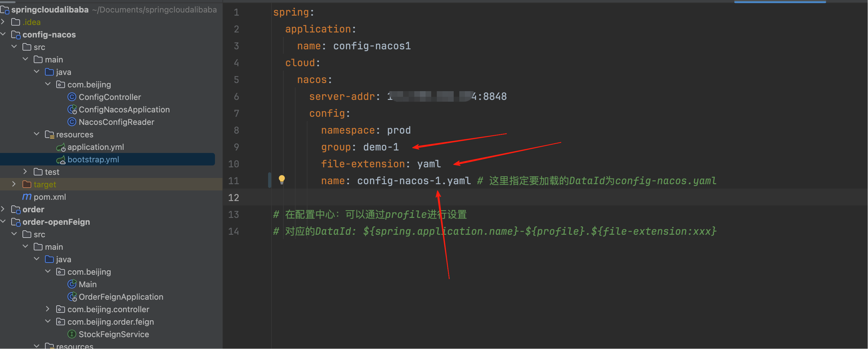The width and height of the screenshot is (868, 349).
Task: Click line number 1 in the gutter
Action: click(x=236, y=12)
